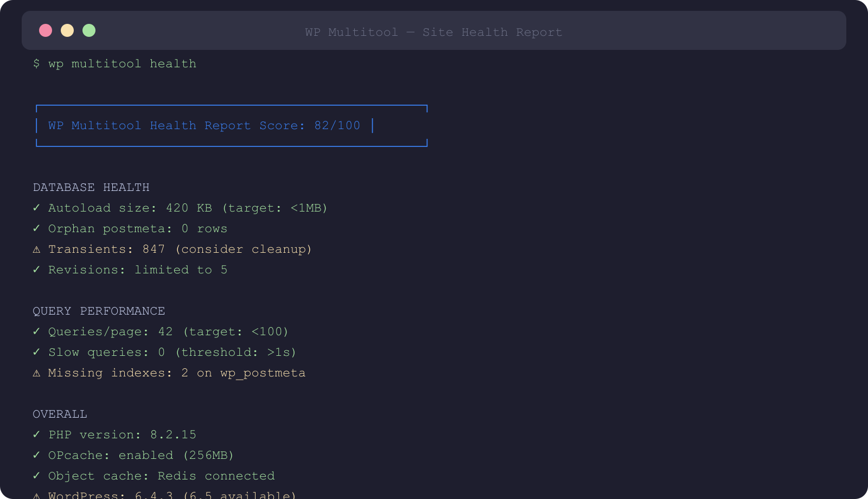The image size is (868, 499).
Task: Select the Site Health Report title bar label
Action: click(433, 32)
